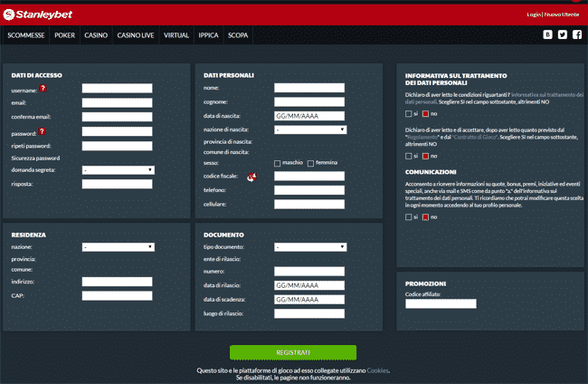Open the nazione di nascita dropdown
588x384 pixels.
coord(310,130)
